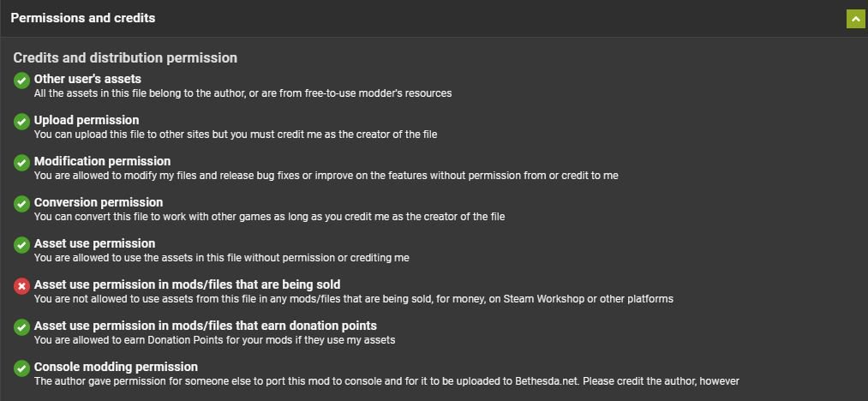Click text about free-to-use modder's resources

coord(243,93)
